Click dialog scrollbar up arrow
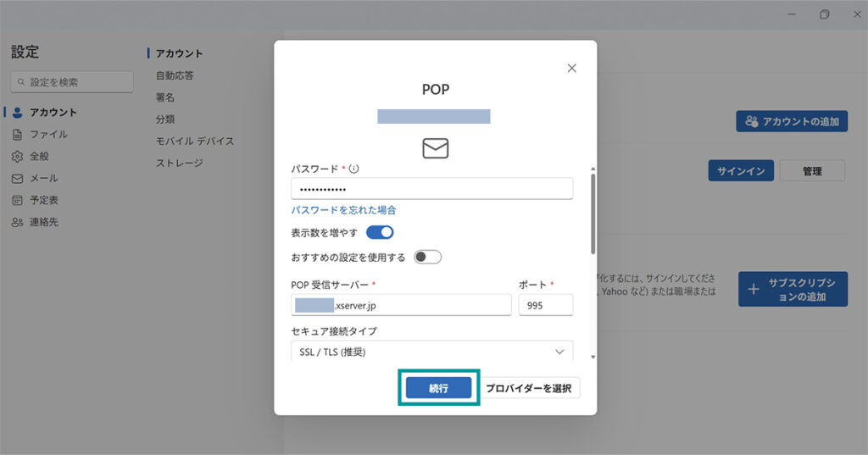868x455 pixels. (x=593, y=169)
